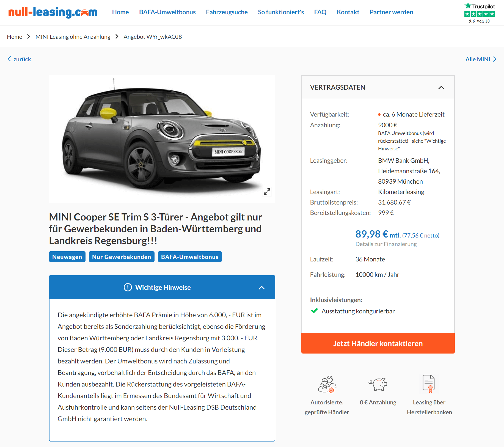Open Details zur Finanzierung

click(x=386, y=244)
